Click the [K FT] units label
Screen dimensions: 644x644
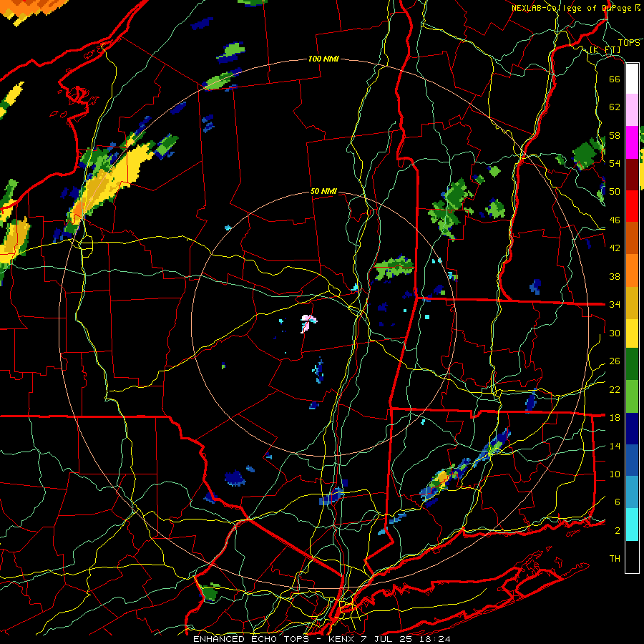605,50
